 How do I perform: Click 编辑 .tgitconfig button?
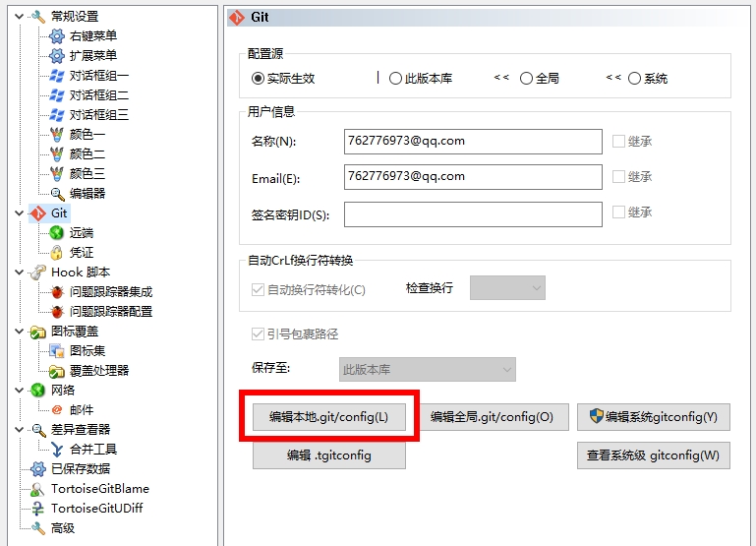tap(328, 455)
